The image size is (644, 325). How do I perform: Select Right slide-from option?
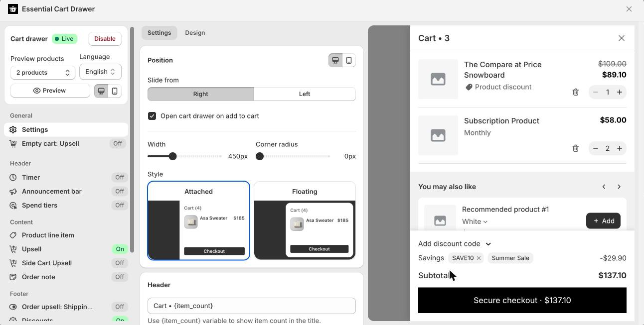(x=201, y=94)
